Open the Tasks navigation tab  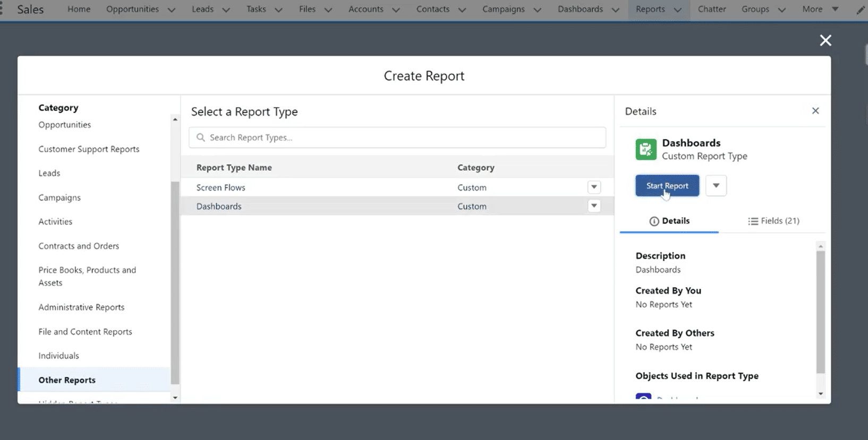[256, 9]
